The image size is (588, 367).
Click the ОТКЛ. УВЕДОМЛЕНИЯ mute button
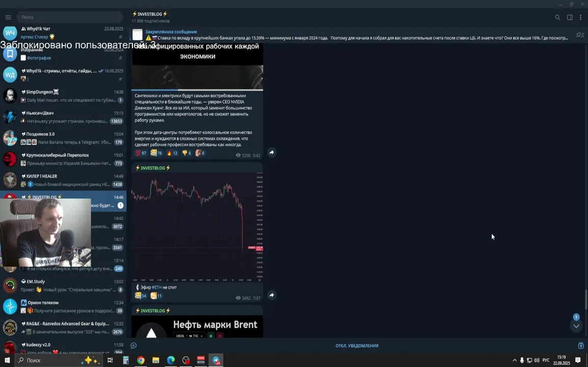(357, 346)
